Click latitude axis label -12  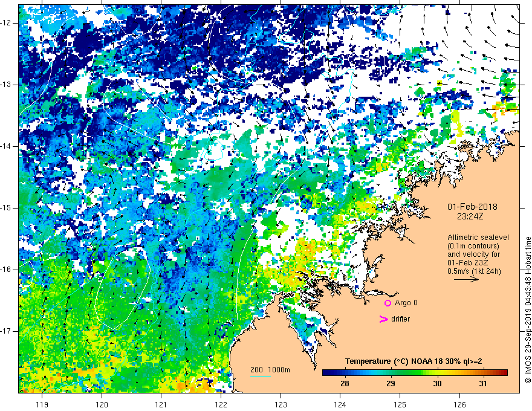coord(6,23)
